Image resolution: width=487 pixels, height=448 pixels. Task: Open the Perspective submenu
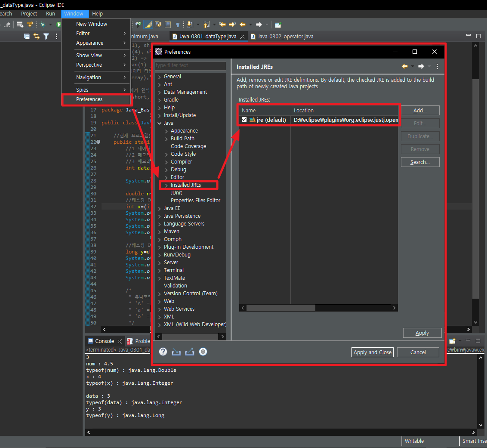coord(96,65)
